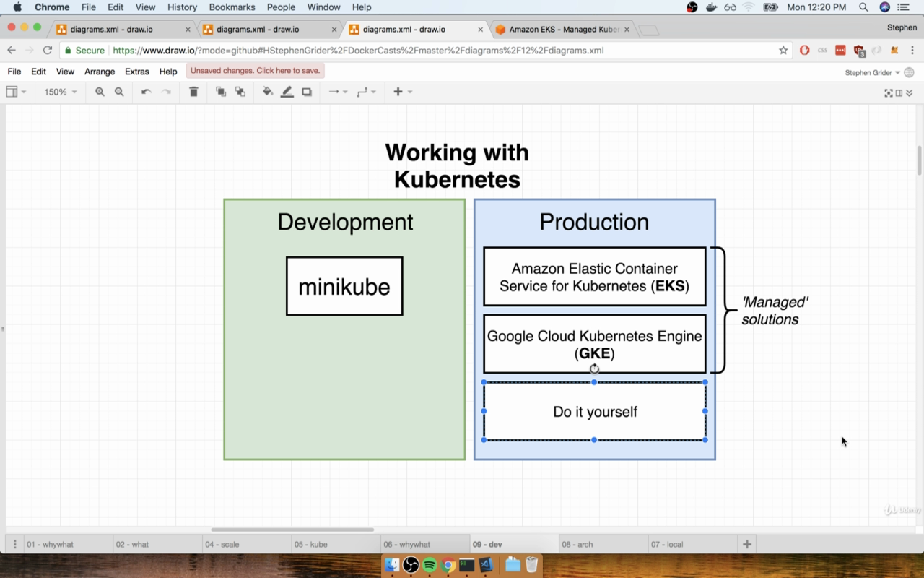
Task: Collapse the toolbar with double chevron
Action: click(x=910, y=92)
